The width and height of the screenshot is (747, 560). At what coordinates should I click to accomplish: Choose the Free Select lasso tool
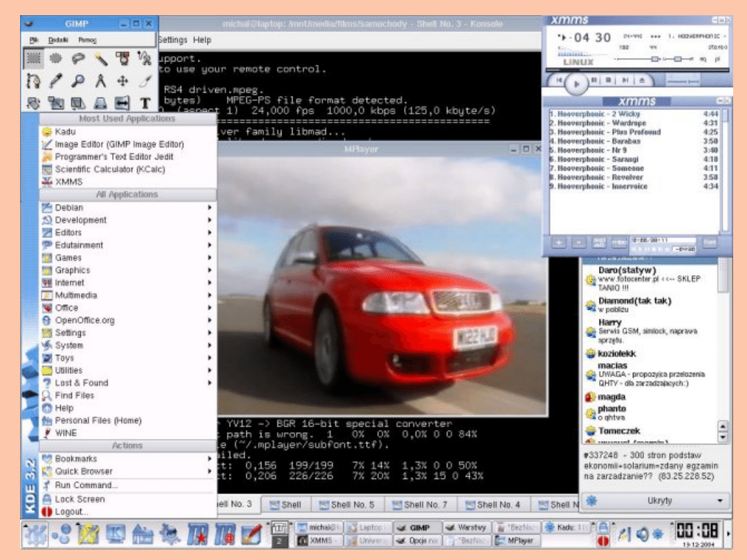coord(78,59)
